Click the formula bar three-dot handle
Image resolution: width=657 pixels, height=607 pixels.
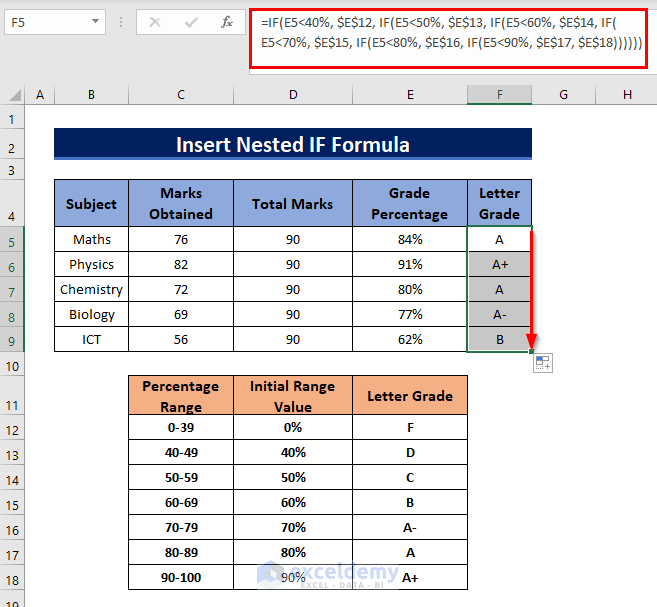click(x=121, y=22)
